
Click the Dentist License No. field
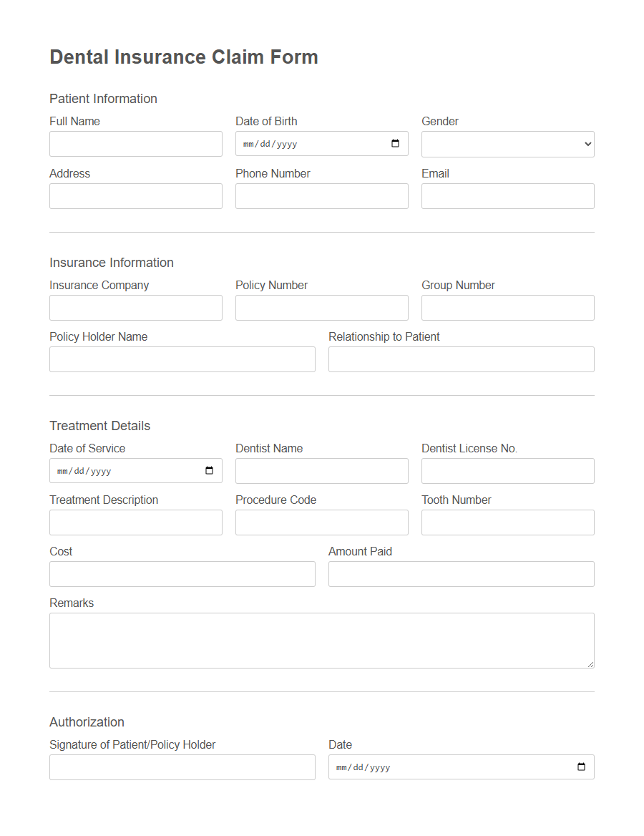click(507, 470)
